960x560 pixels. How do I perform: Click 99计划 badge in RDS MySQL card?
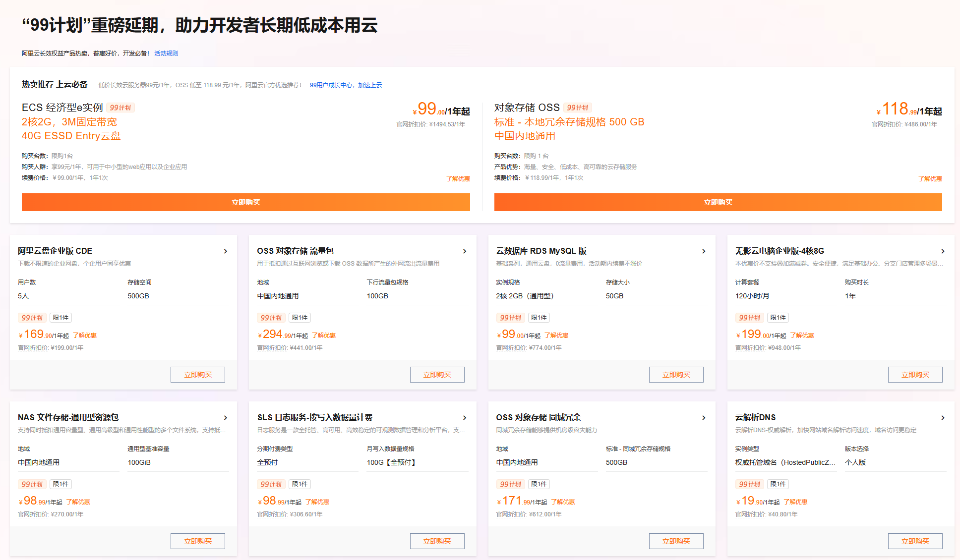click(x=510, y=318)
